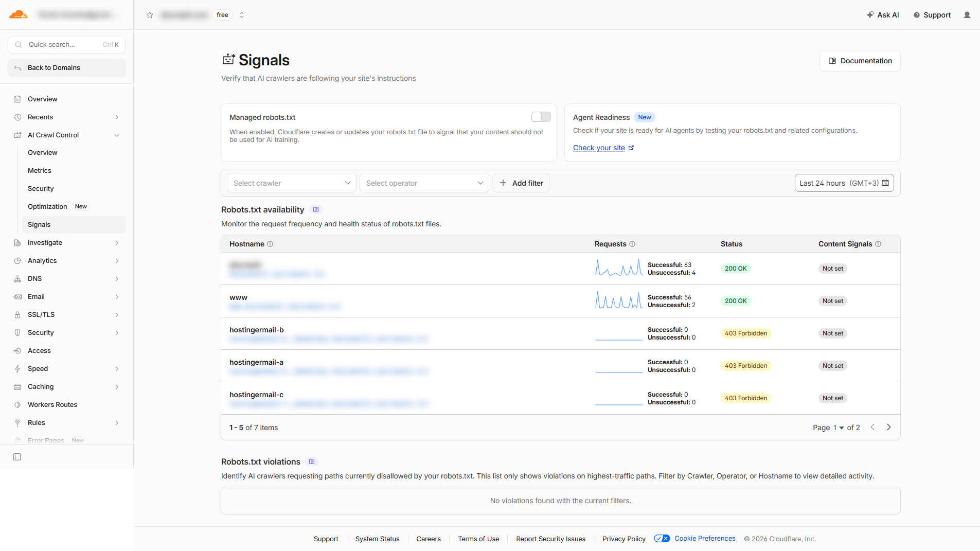
Task: Click the Recents clock icon
Action: [x=17, y=117]
